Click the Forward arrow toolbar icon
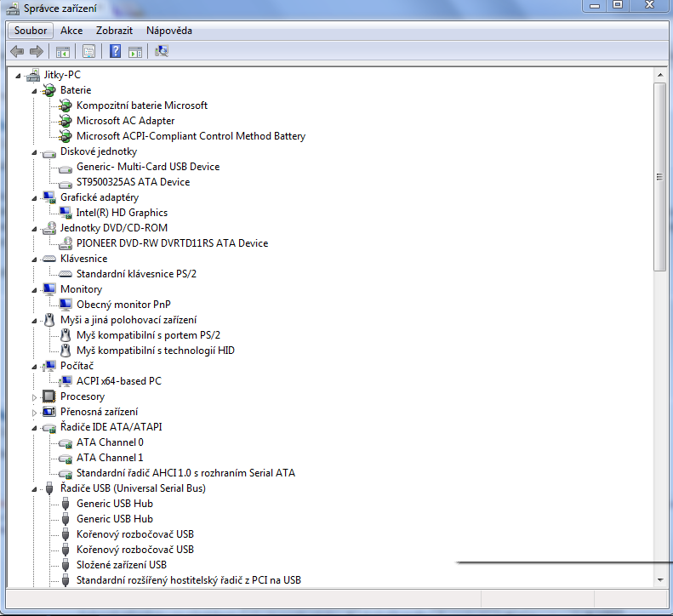Image resolution: width=673 pixels, height=616 pixels. pyautogui.click(x=37, y=52)
